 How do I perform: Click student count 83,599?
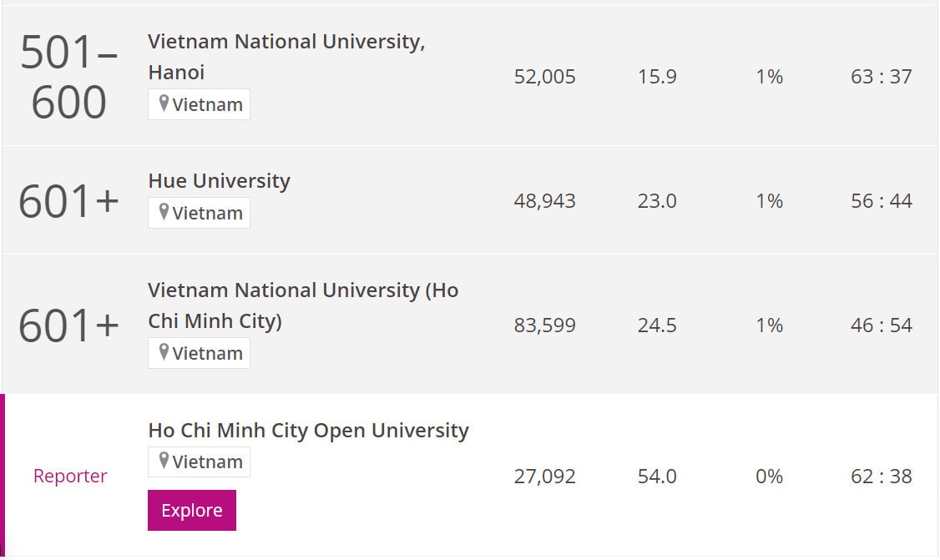pos(544,325)
